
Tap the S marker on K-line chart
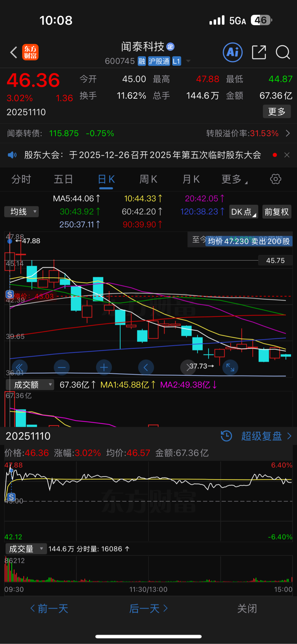pos(10,295)
